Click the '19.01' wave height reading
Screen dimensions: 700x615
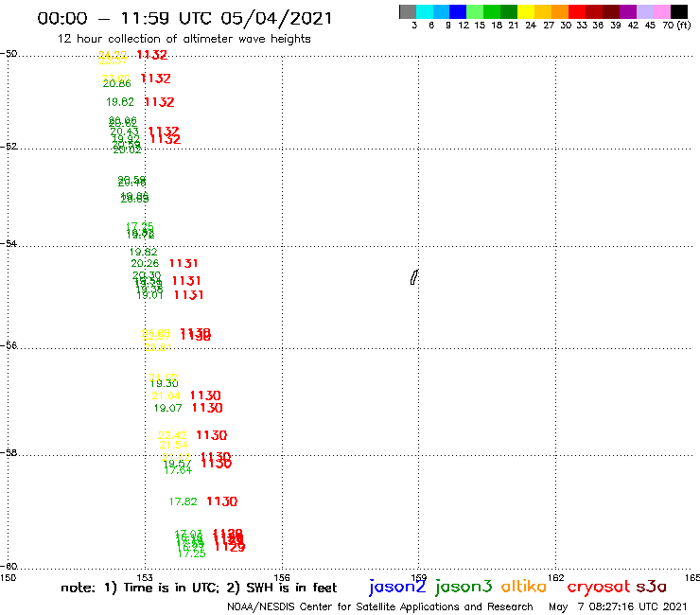tap(150, 295)
